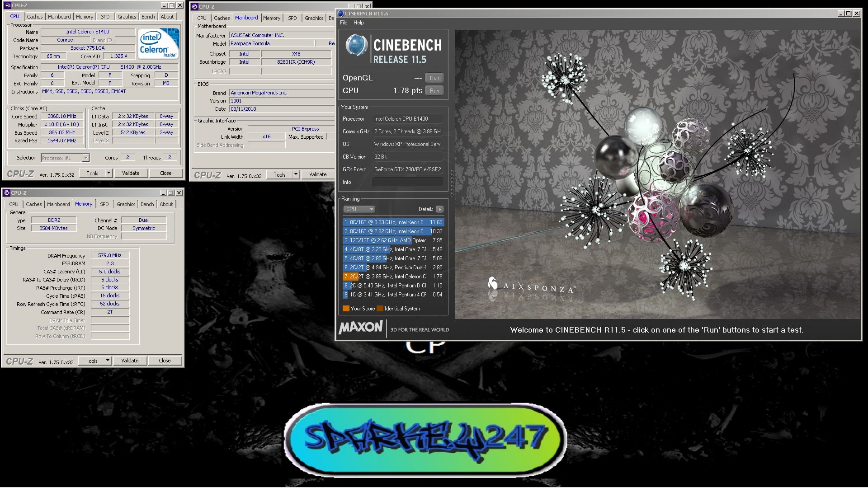Switch to Memory tab in CPU window

(85, 17)
